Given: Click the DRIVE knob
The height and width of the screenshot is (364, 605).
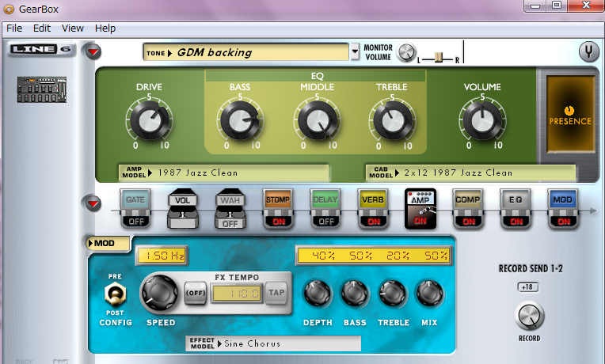Looking at the screenshot, I should click(x=150, y=121).
